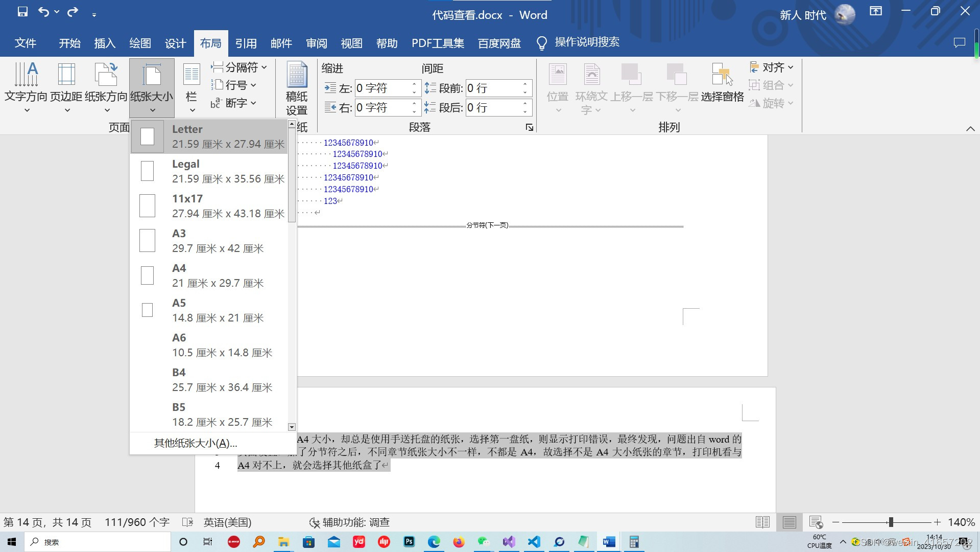The image size is (980, 552).
Task: Open the comments pane icon
Action: 960,43
